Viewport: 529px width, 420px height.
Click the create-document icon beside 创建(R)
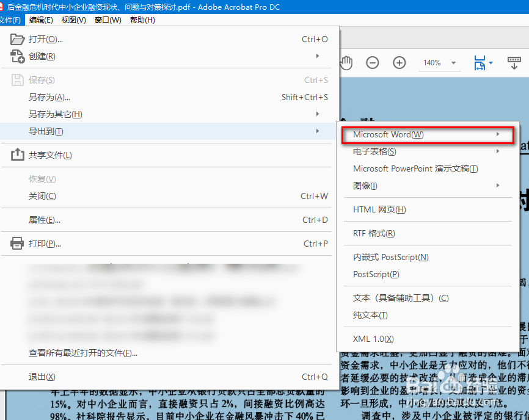[x=18, y=56]
